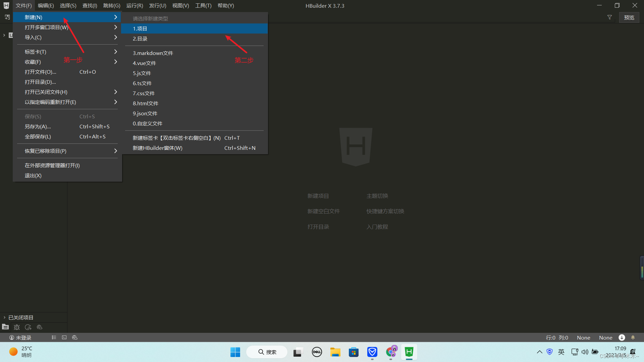Show hidden tray icons chevron

tap(539, 352)
